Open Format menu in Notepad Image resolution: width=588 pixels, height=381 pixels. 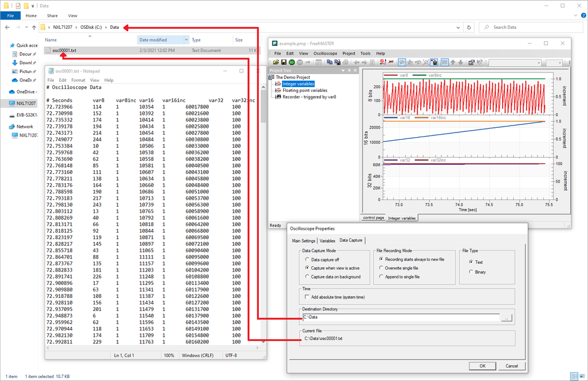[x=78, y=80]
